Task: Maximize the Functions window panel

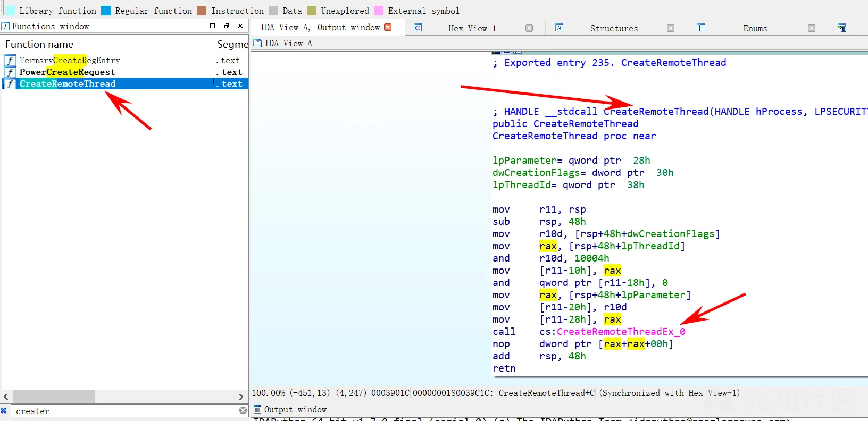Action: pos(212,26)
